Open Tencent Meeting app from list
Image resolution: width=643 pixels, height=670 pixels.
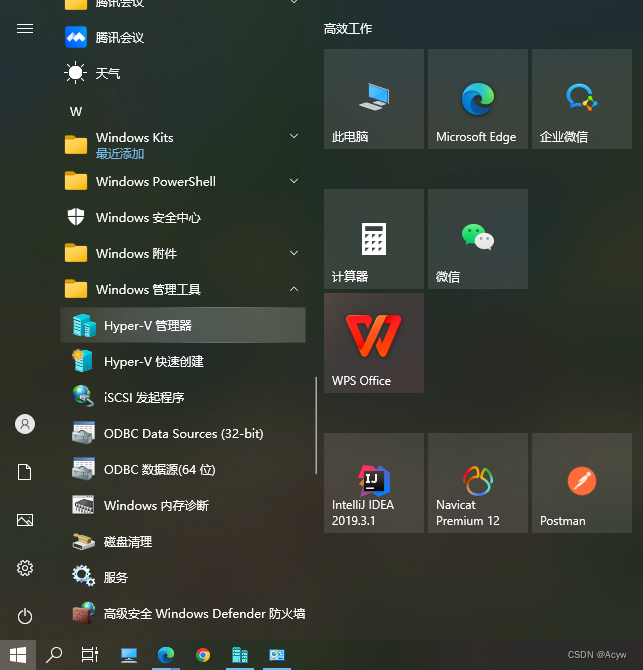183,38
